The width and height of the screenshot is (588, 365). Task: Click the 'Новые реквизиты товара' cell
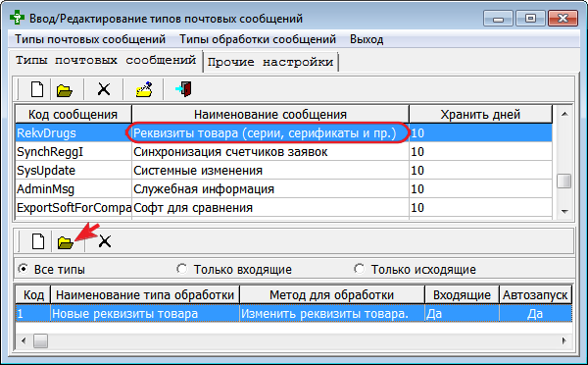145,314
